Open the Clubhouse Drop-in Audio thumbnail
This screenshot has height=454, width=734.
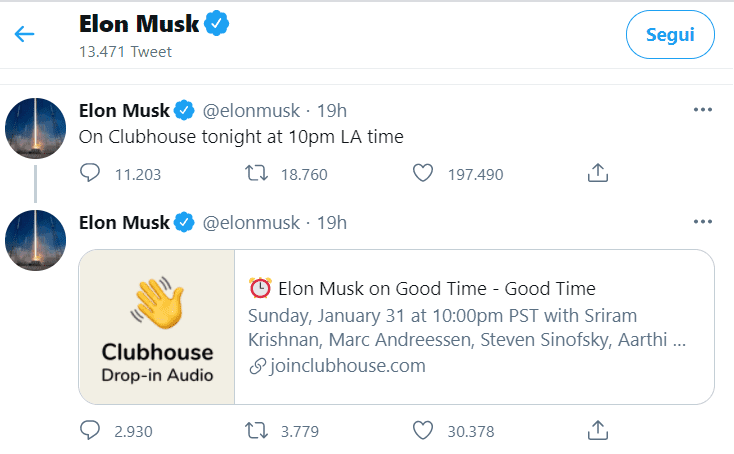tap(157, 327)
